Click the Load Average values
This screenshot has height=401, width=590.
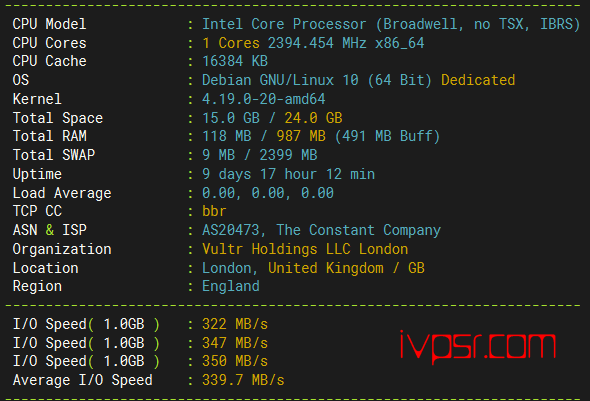(x=268, y=193)
